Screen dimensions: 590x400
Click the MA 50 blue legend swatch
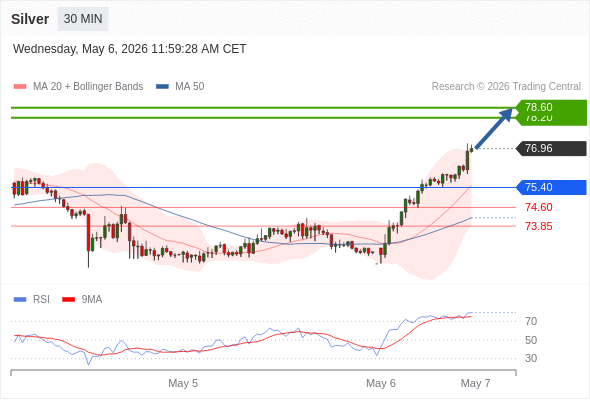pyautogui.click(x=162, y=87)
